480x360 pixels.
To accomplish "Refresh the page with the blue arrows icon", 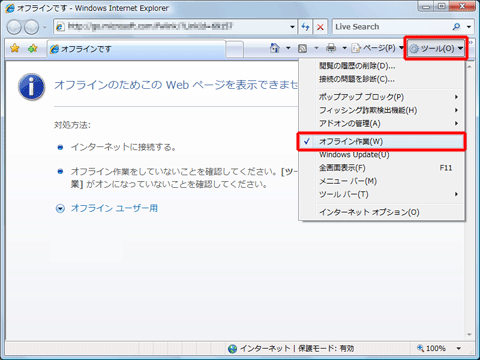I will [305, 27].
